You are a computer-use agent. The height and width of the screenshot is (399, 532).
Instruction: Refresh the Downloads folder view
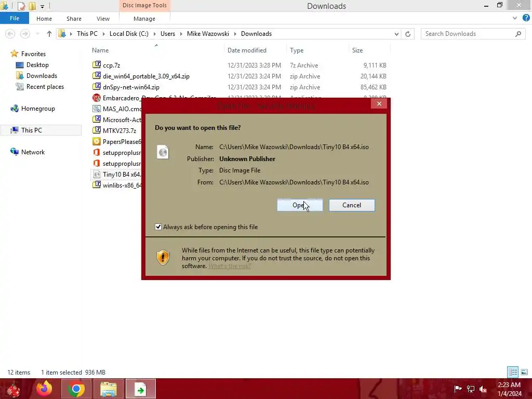click(408, 34)
